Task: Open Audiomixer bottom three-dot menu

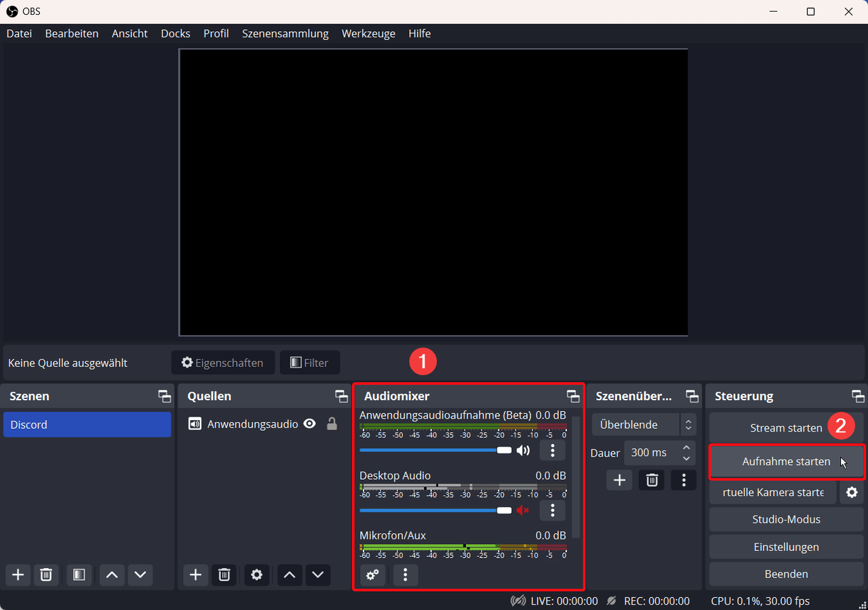Action: pyautogui.click(x=406, y=575)
